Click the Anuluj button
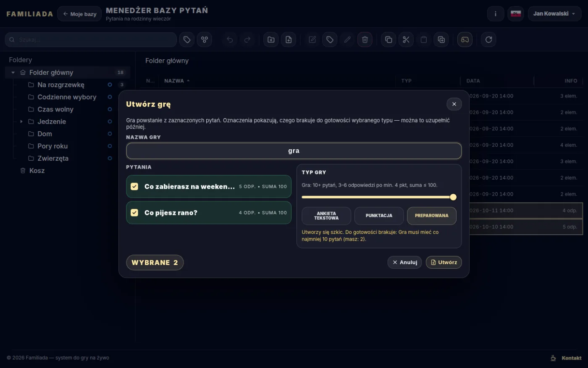 (x=404, y=262)
